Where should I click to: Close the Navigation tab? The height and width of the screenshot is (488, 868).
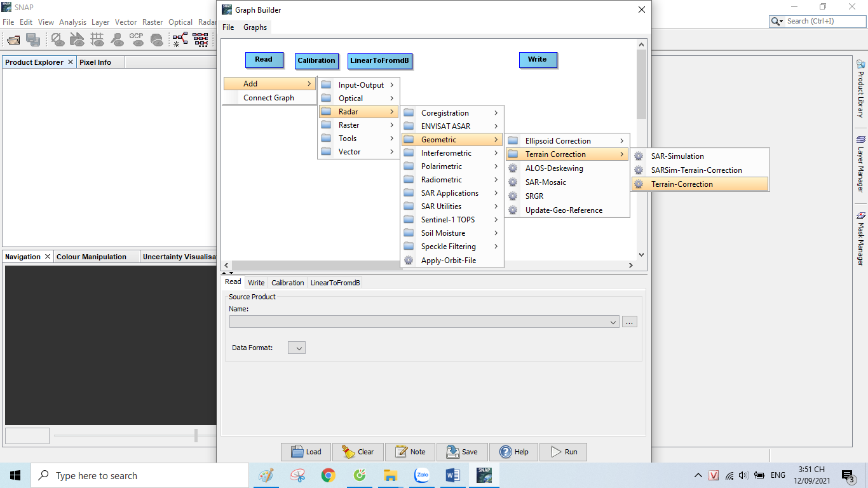point(47,257)
